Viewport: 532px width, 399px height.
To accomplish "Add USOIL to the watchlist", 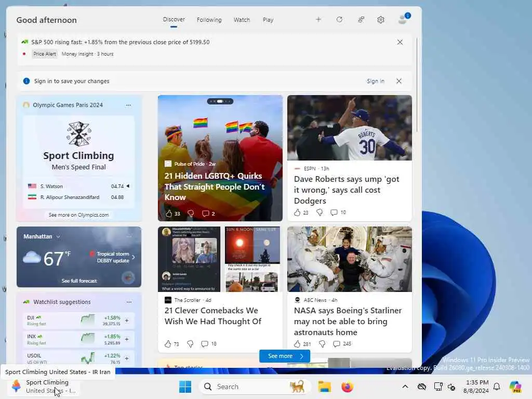I will pos(127,358).
